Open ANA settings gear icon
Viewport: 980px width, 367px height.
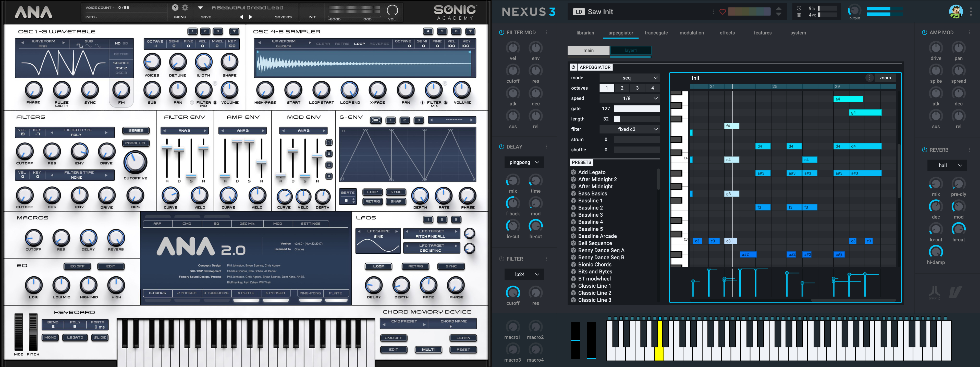coord(185,8)
